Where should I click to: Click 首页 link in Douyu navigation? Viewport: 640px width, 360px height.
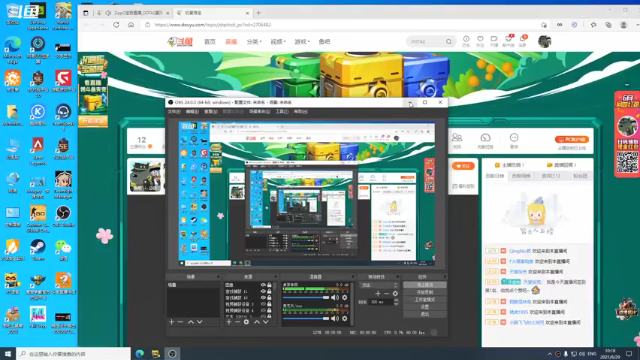[210, 42]
